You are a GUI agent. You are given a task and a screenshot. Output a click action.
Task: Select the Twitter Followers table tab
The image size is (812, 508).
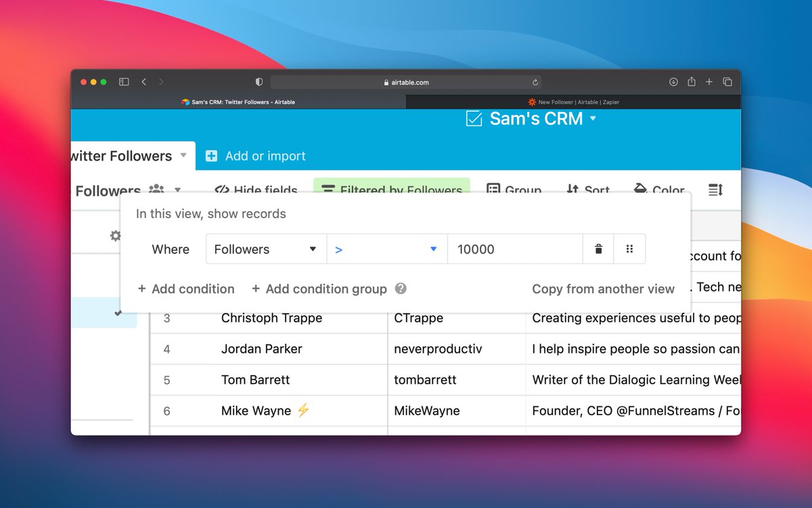coord(120,156)
